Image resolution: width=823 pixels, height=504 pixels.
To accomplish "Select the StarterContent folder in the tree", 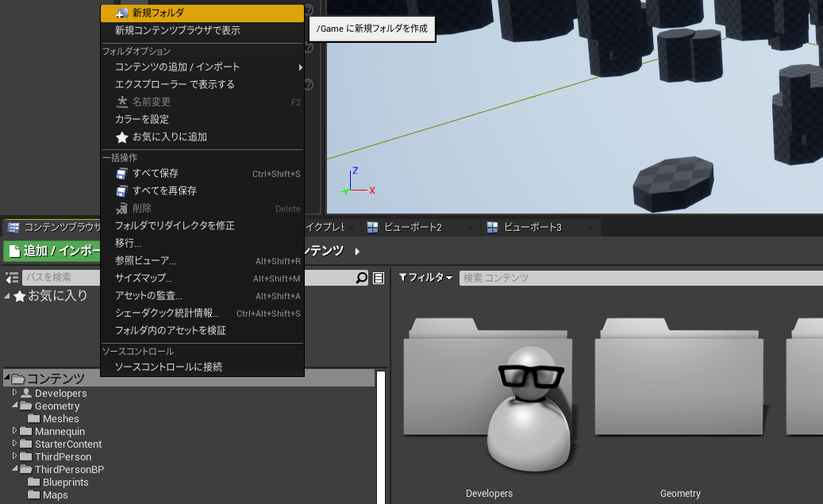I will (x=67, y=444).
